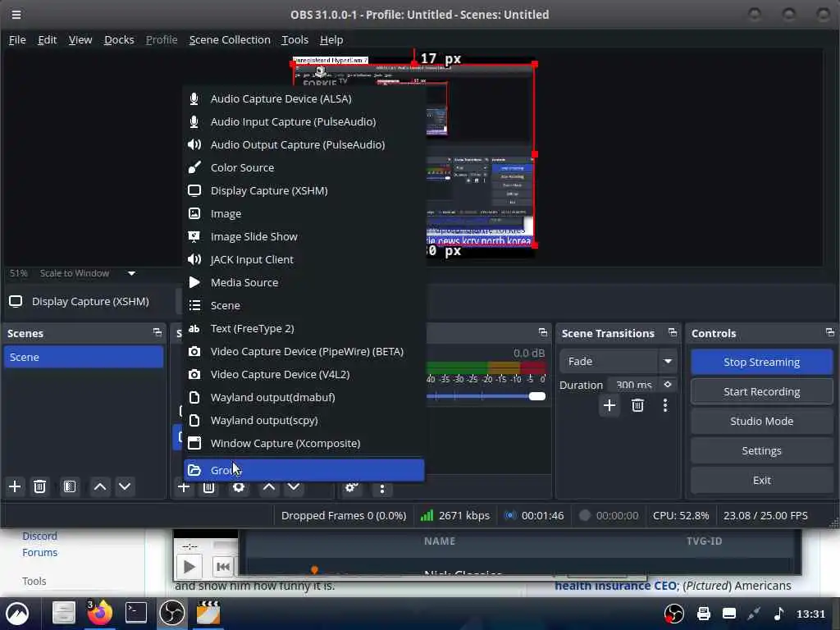Open terminal from the taskbar
Screen dimensions: 840x630
pyautogui.click(x=136, y=613)
